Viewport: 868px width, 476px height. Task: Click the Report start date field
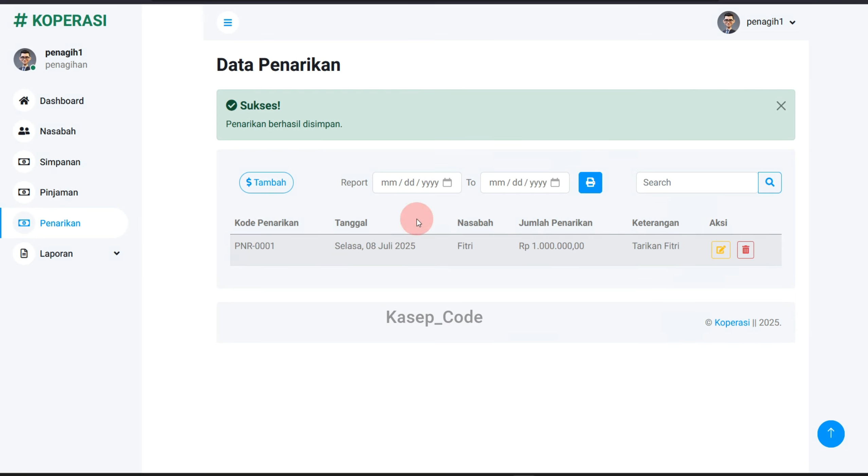click(417, 183)
